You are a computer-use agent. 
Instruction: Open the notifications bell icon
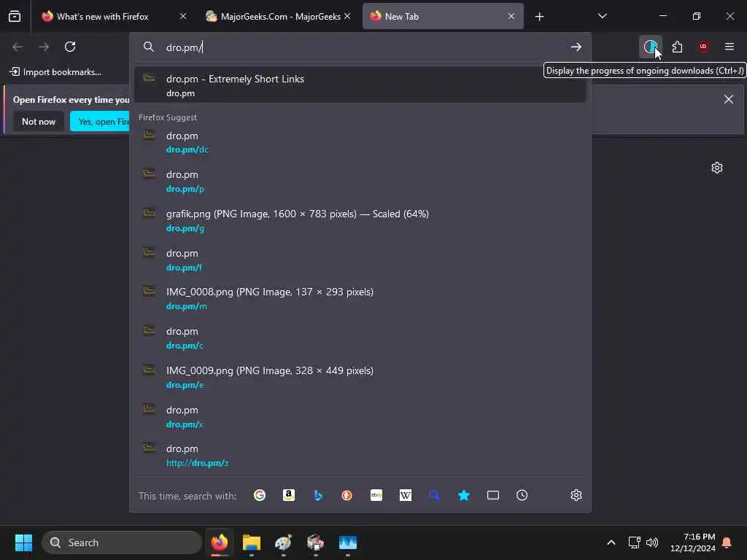[x=727, y=542]
